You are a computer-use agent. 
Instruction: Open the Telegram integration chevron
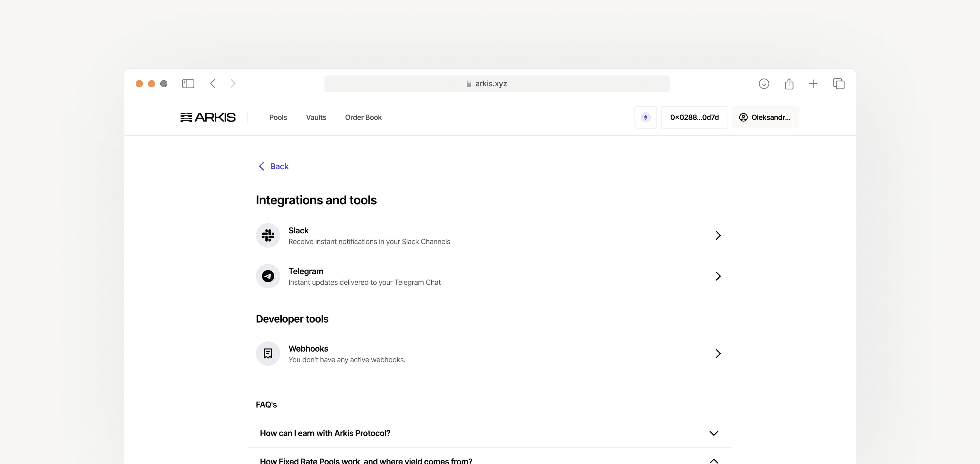(718, 276)
